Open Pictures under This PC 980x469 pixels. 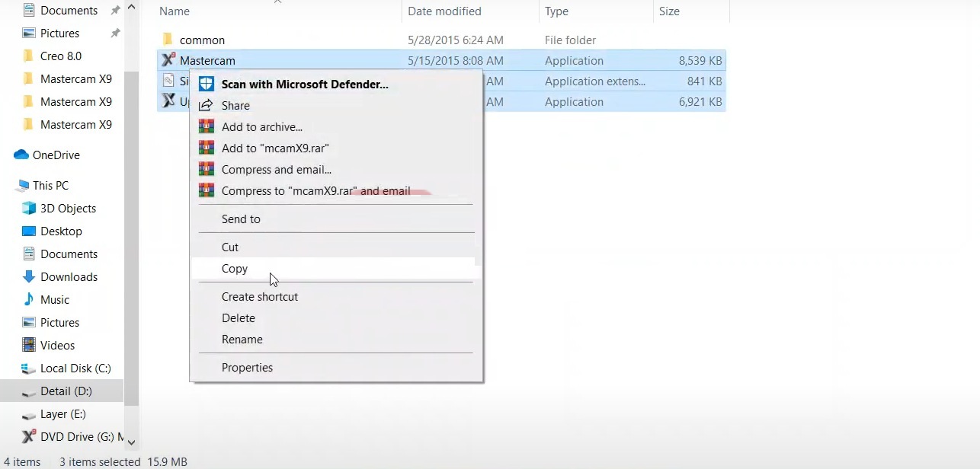(x=59, y=323)
